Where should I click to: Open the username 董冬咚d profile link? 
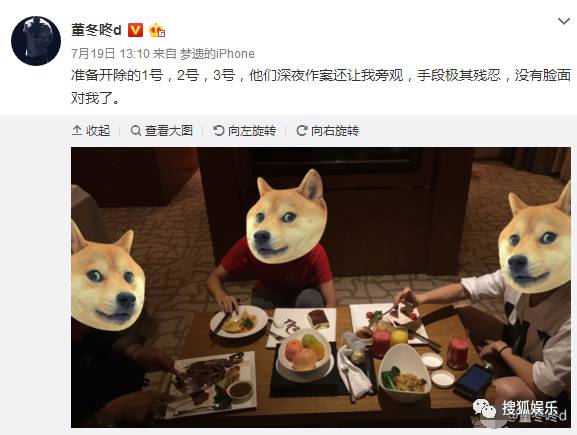click(96, 30)
